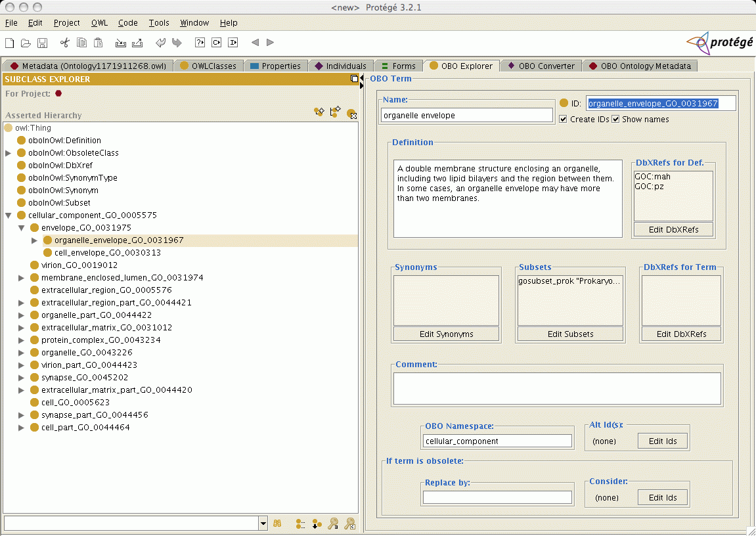This screenshot has width=756, height=536.
Task: Toggle the Show names checkbox
Action: tap(615, 119)
